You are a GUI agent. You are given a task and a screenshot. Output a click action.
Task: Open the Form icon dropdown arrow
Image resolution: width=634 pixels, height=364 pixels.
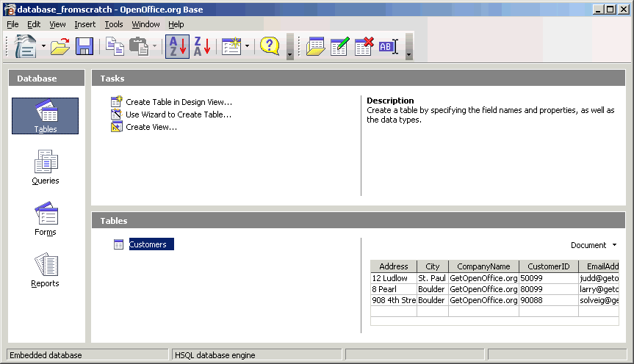(247, 46)
